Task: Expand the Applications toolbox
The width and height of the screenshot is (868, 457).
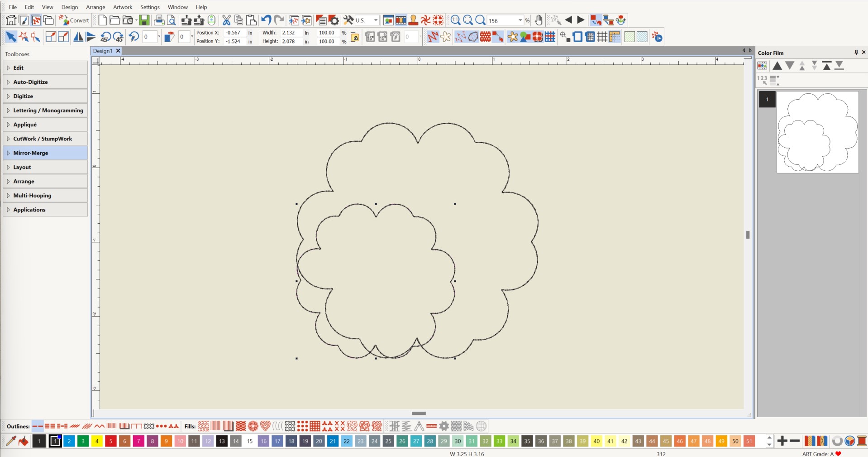Action: [45, 210]
